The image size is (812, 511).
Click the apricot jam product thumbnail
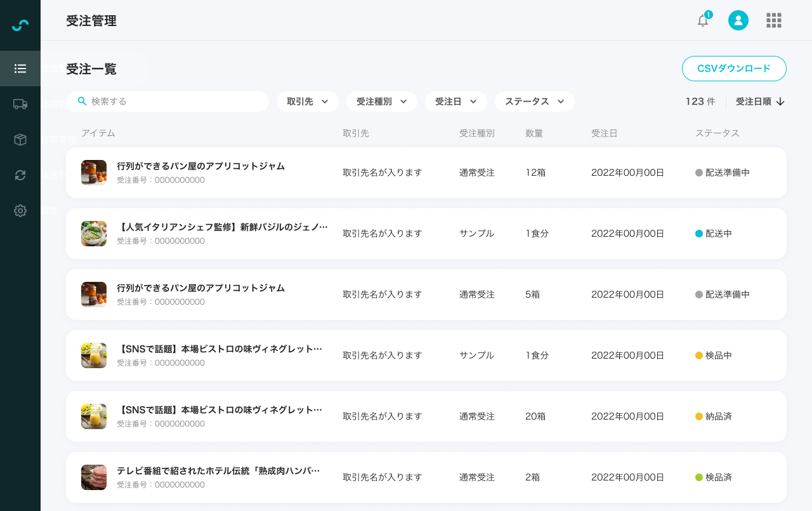(93, 172)
